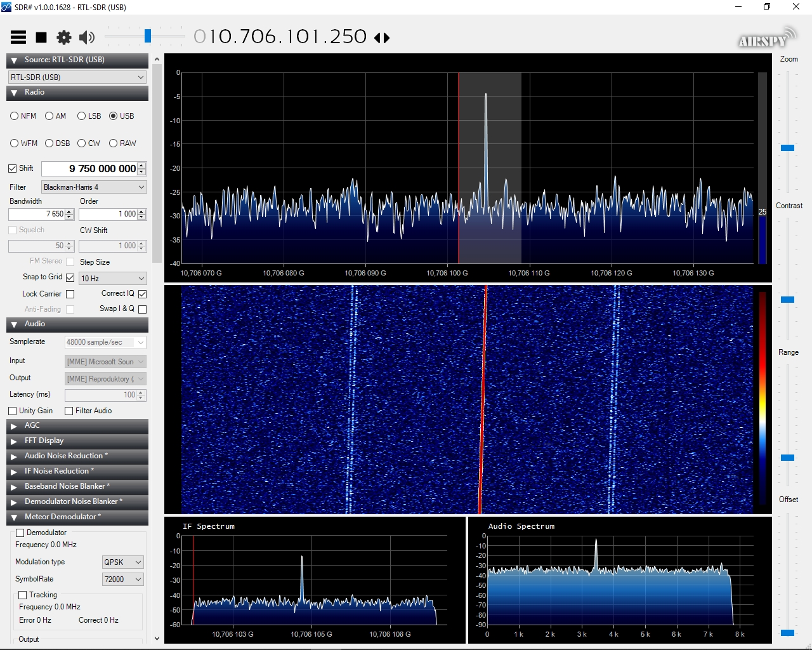Enable Lock Carrier checkbox
Image resolution: width=812 pixels, height=650 pixels.
70,294
